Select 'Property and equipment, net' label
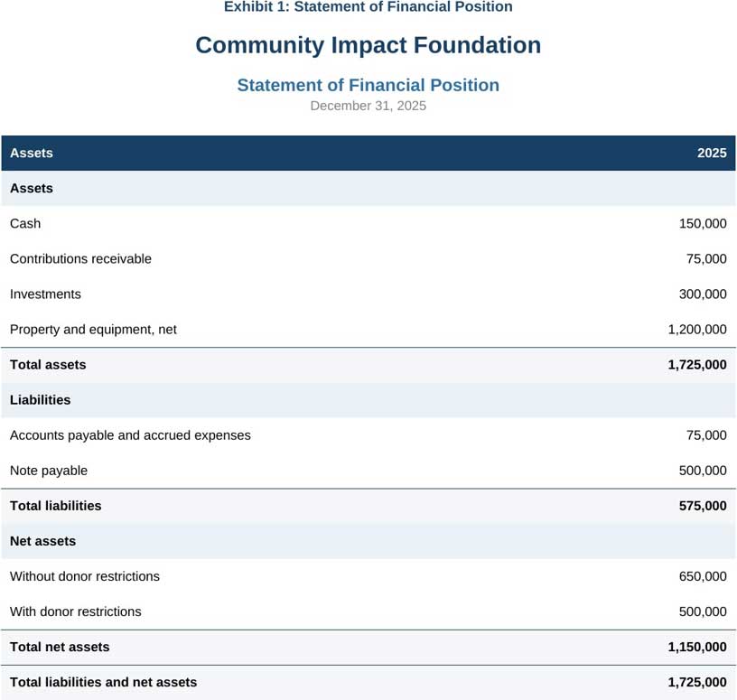Screen dimensions: 737x700 pyautogui.click(x=93, y=329)
